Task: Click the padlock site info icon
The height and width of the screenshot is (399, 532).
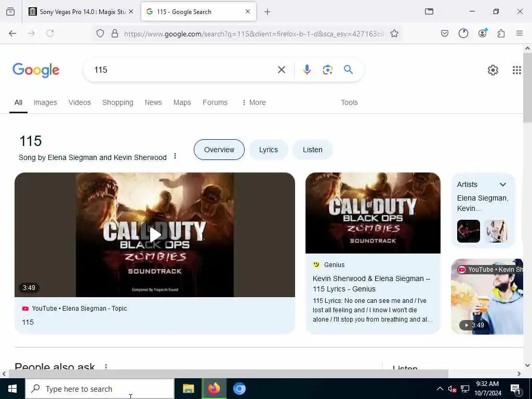Action: (115, 33)
